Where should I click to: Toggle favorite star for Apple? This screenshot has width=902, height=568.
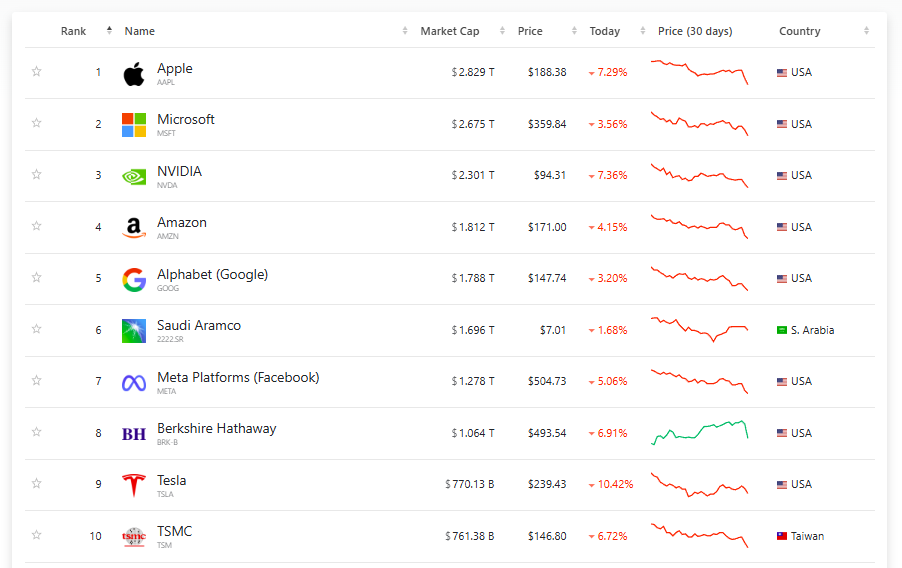[37, 71]
